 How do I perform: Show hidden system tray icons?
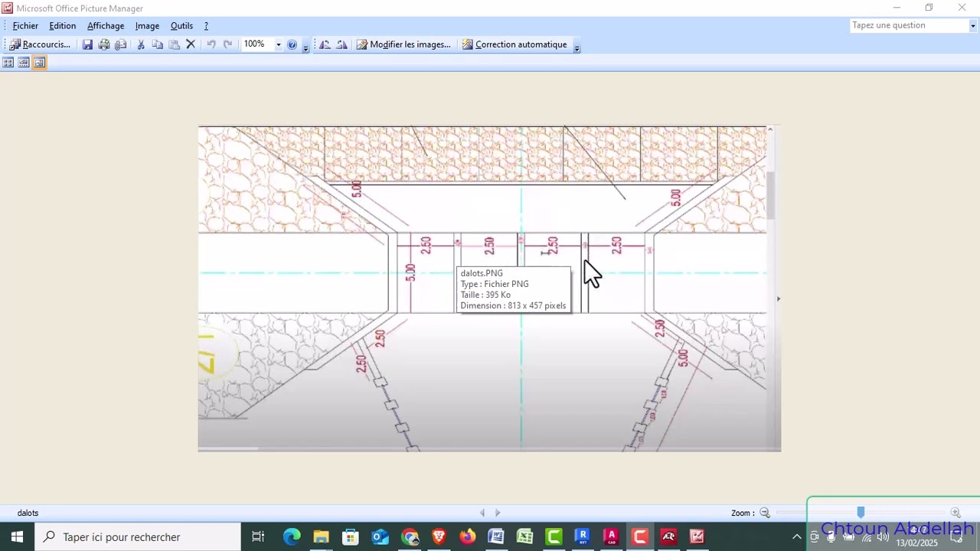point(797,537)
